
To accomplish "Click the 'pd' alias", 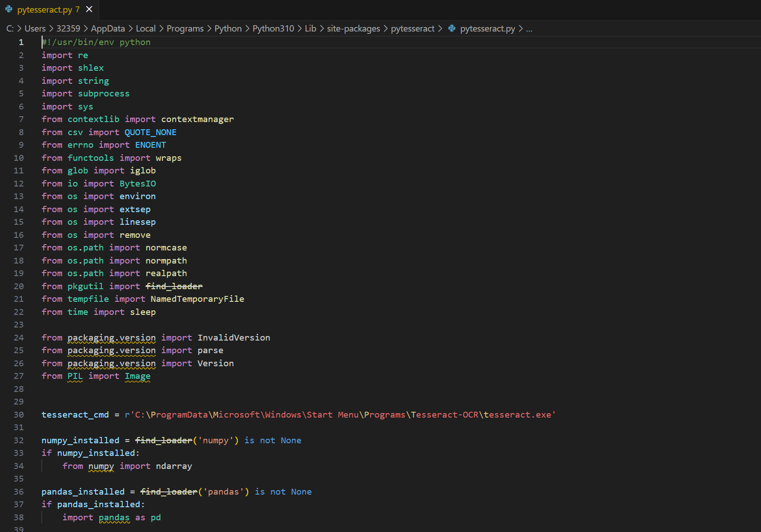I will tap(156, 517).
